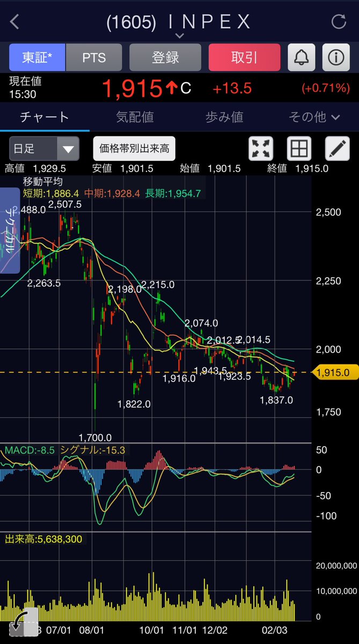Tap the 移動平均 indicator heading
The image size is (359, 644).
point(42,182)
